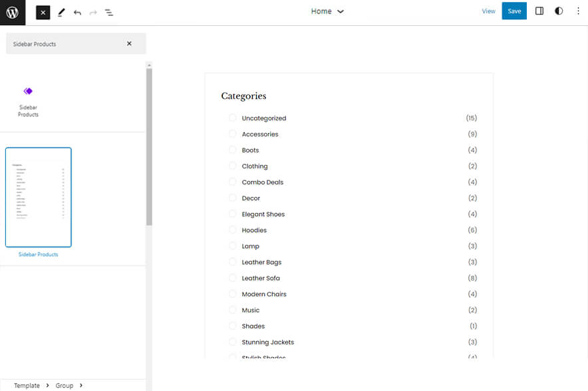Click the Template breadcrumb item

[27, 386]
